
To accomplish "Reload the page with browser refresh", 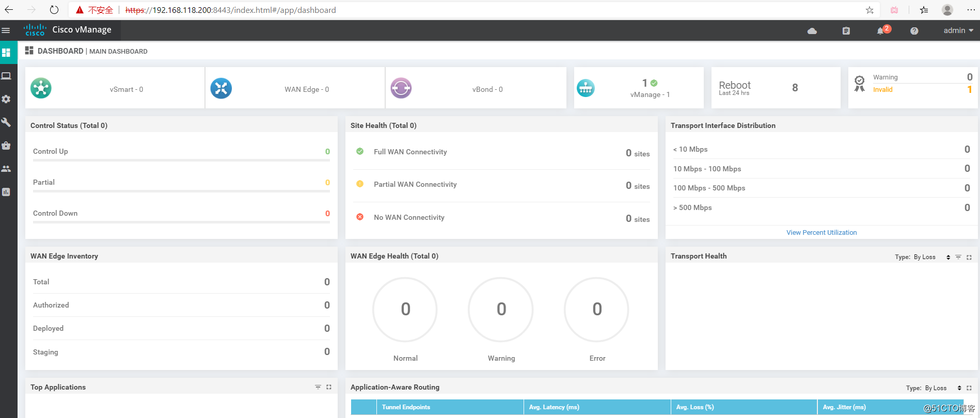I will tap(54, 10).
